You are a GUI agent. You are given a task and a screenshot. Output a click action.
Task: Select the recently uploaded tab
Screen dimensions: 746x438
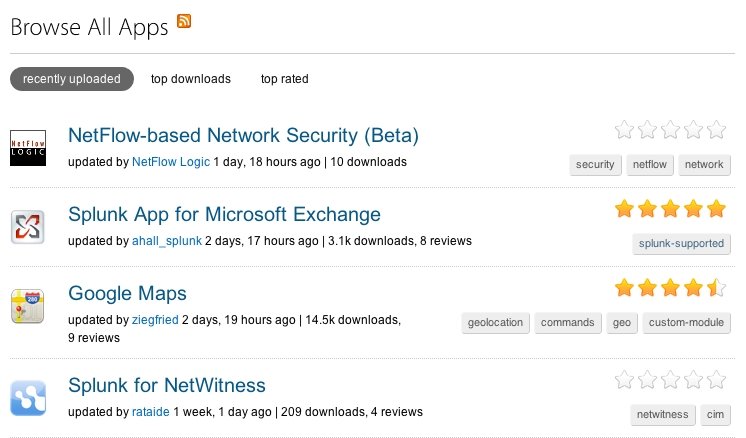72,79
